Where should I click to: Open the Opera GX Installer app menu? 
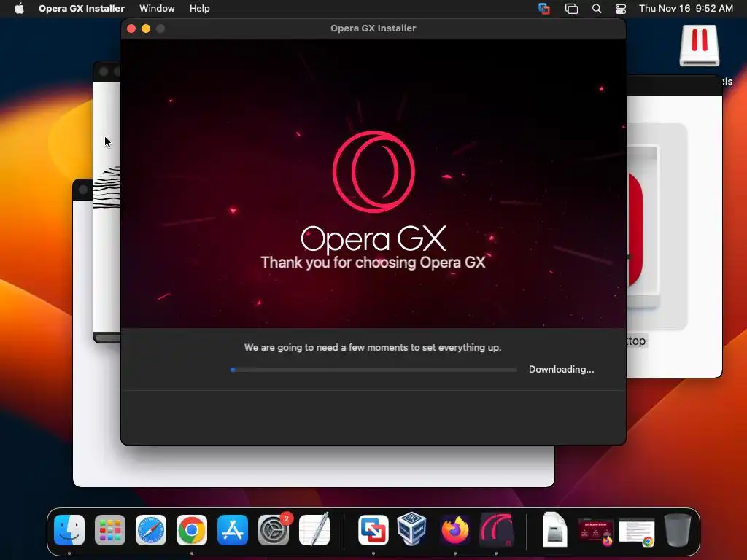pos(82,9)
